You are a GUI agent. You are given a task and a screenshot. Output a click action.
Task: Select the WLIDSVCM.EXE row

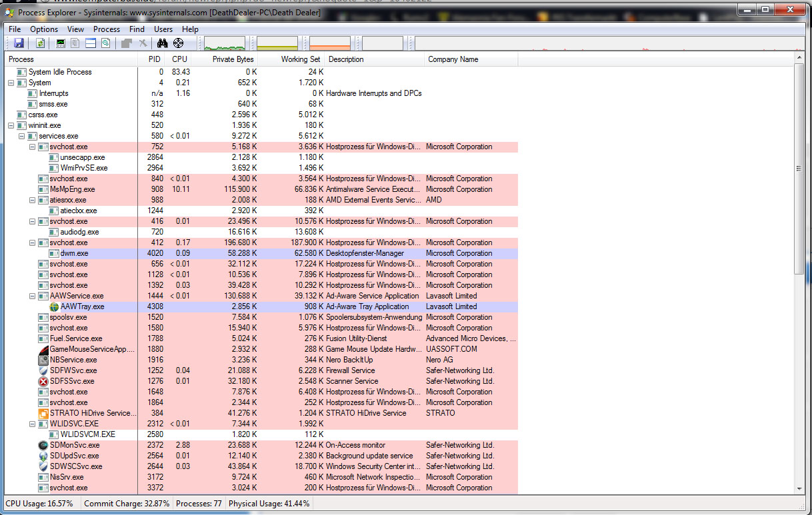tap(261, 434)
